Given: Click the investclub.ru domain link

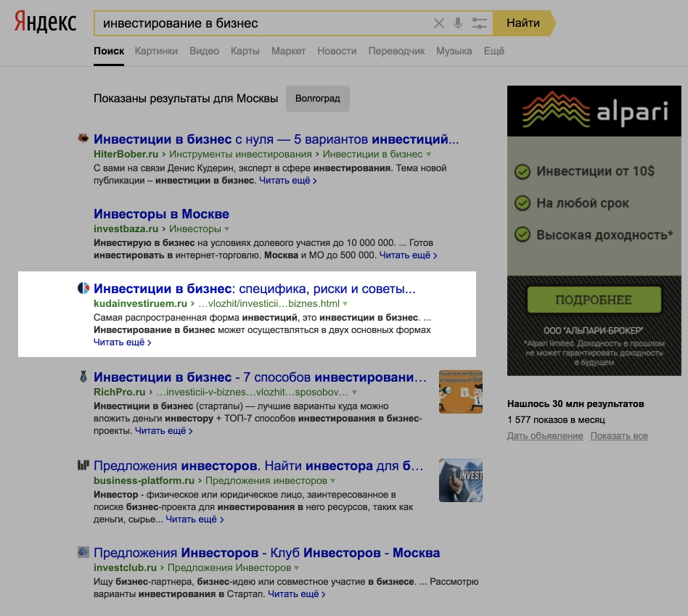Looking at the screenshot, I should (125, 567).
